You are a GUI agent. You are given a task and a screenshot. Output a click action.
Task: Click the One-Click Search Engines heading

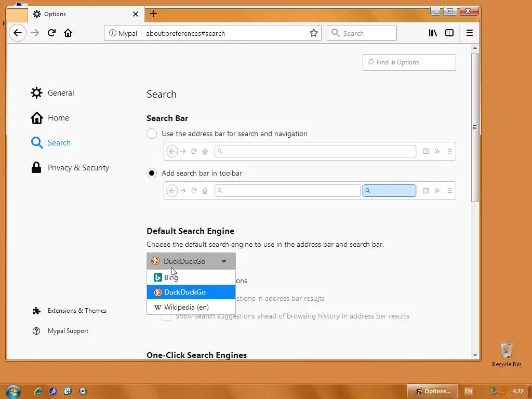coord(197,355)
